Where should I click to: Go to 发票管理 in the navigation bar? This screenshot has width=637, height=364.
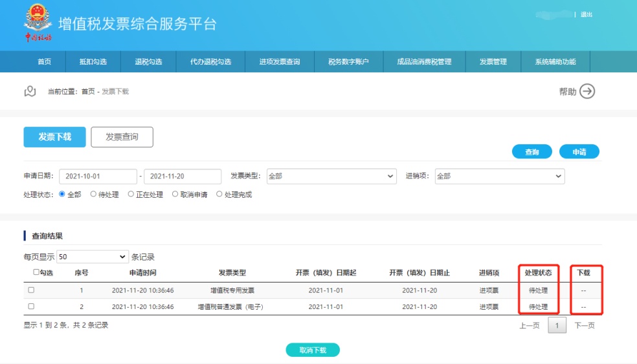(x=493, y=62)
